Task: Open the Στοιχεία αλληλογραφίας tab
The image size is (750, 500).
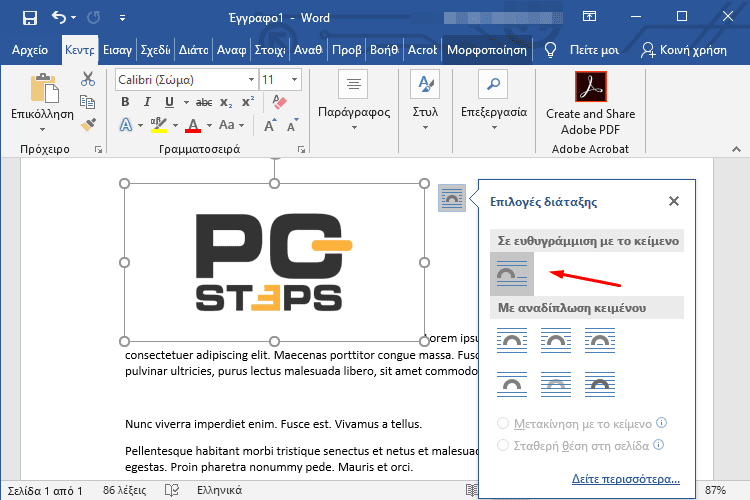Action: pyautogui.click(x=270, y=50)
